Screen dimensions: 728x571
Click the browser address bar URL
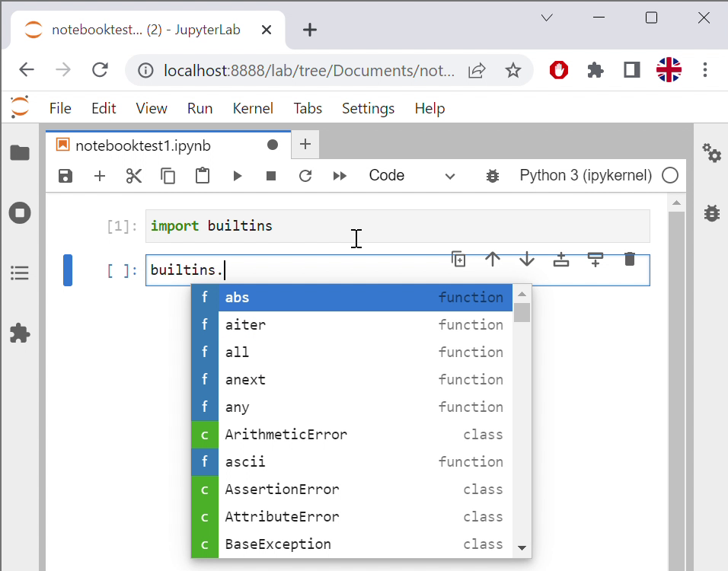pyautogui.click(x=308, y=71)
